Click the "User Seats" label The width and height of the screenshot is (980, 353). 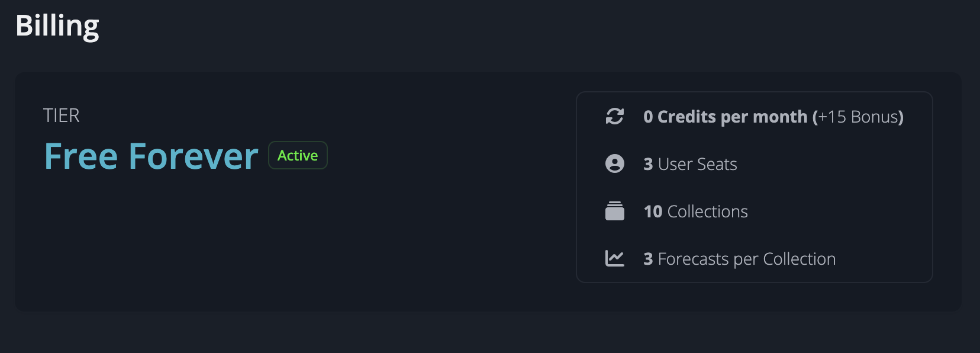click(697, 164)
